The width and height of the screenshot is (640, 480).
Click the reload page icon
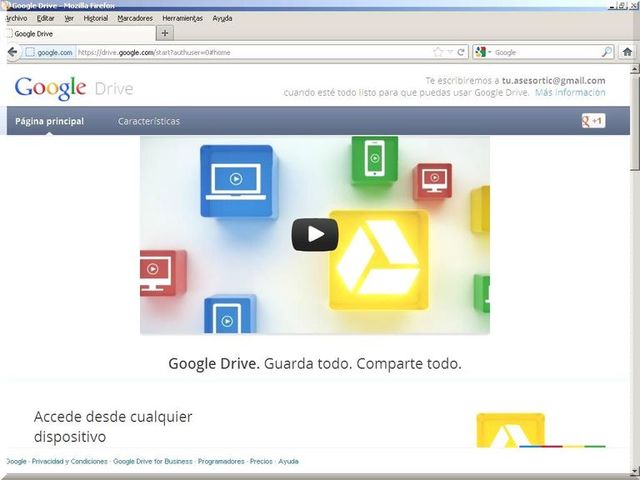click(461, 52)
